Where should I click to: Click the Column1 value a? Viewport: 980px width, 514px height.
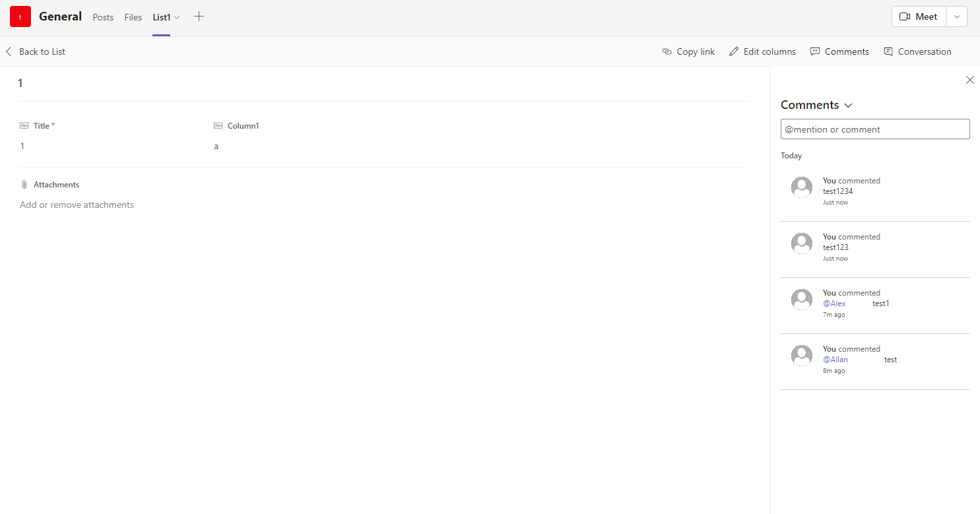click(216, 146)
